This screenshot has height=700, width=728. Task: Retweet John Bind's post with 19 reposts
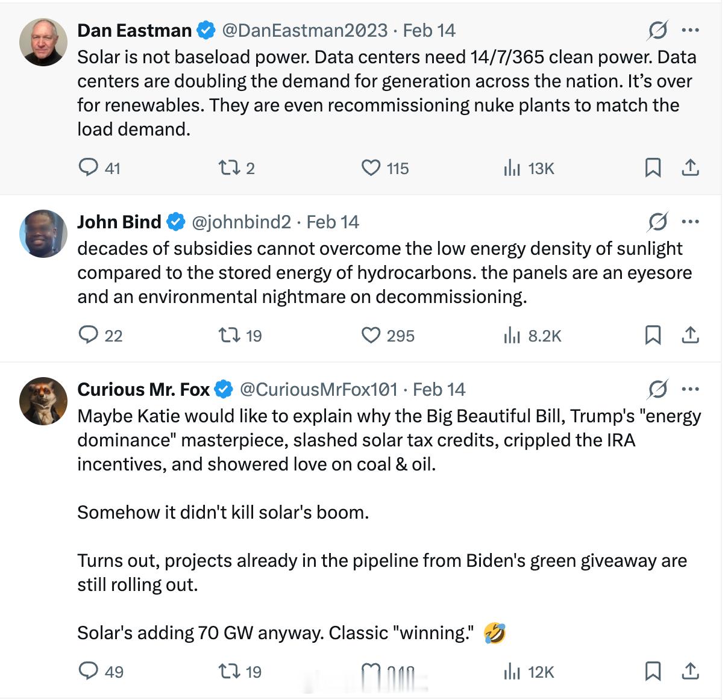coord(229,334)
